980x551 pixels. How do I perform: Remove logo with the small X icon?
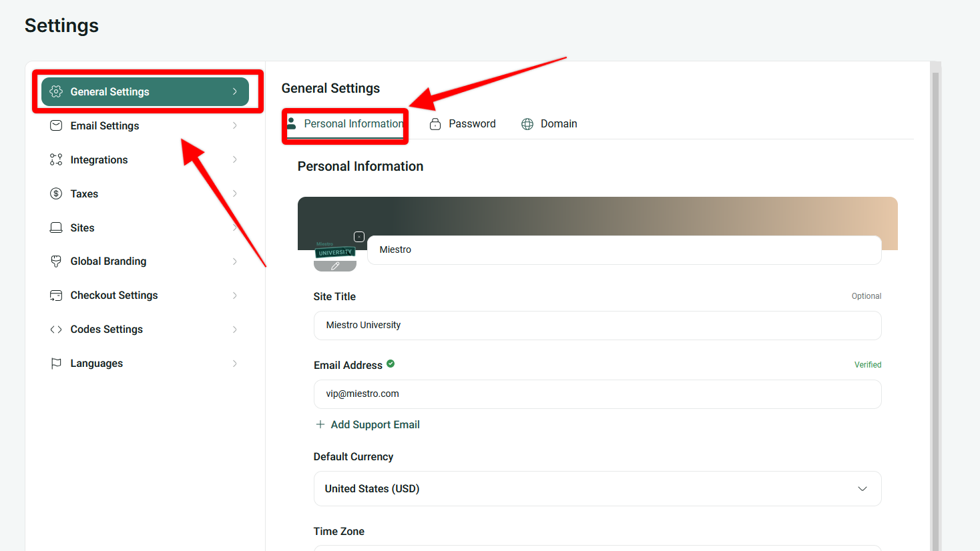359,237
